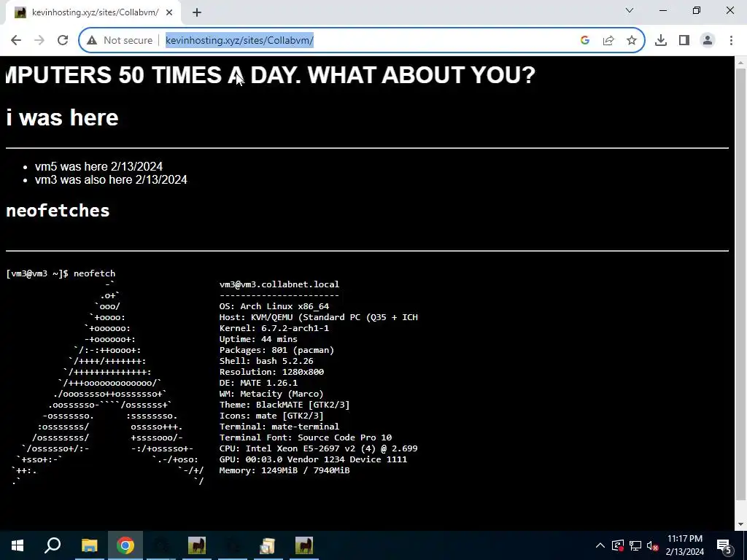The height and width of the screenshot is (560, 747).
Task: Select the kevinhosting.xyz/sites/Collabvm/ tab
Action: [93, 12]
